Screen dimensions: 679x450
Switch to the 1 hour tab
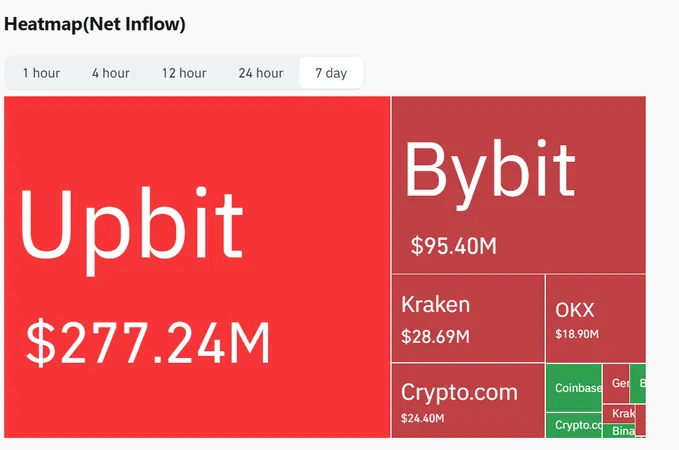coord(42,73)
